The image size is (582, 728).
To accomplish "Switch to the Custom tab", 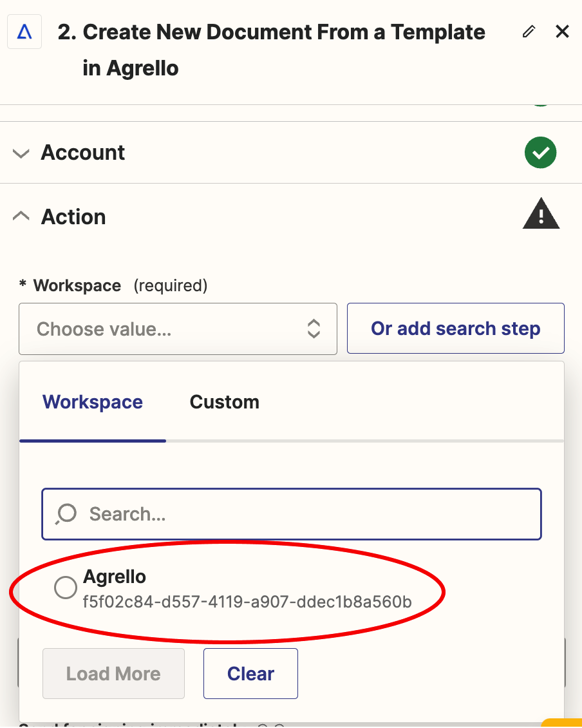I will (x=224, y=402).
